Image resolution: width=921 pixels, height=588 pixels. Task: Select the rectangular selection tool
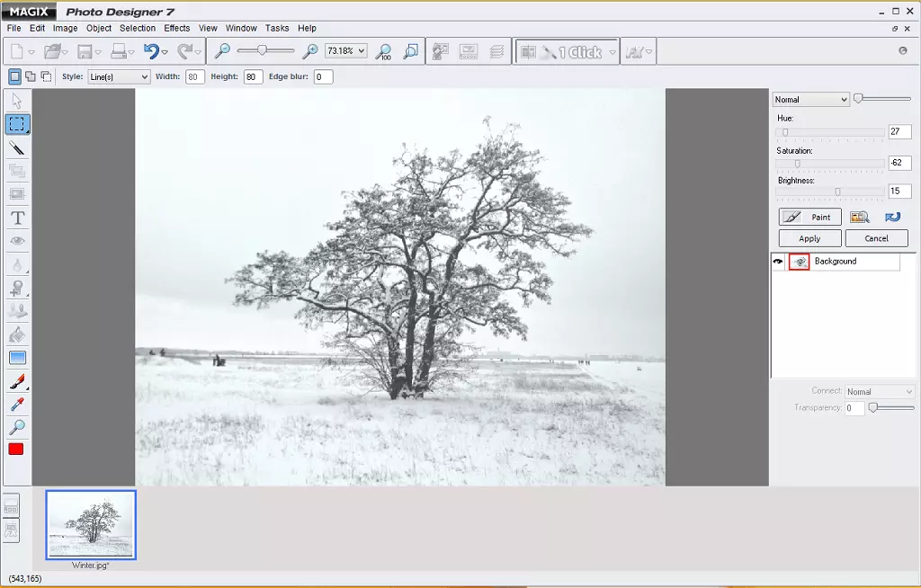click(x=17, y=124)
